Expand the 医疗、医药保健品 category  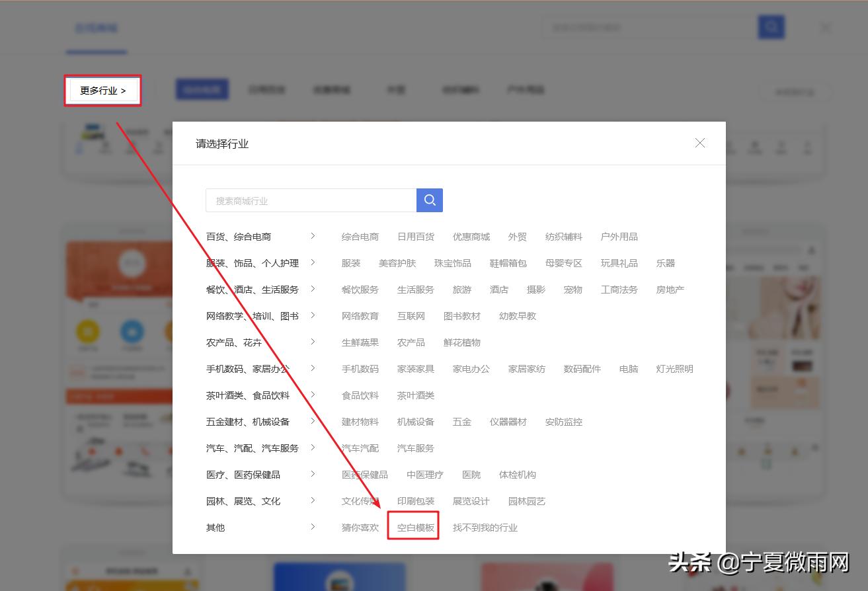[x=312, y=474]
